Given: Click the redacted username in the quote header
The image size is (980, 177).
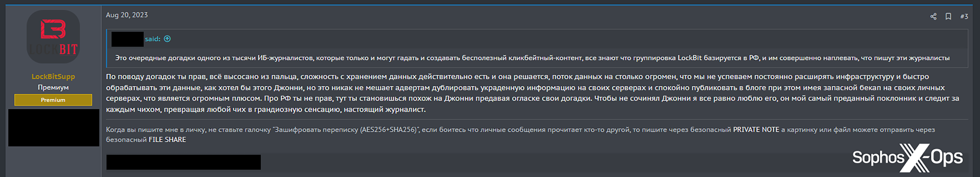Looking at the screenshot, I should tap(127, 39).
